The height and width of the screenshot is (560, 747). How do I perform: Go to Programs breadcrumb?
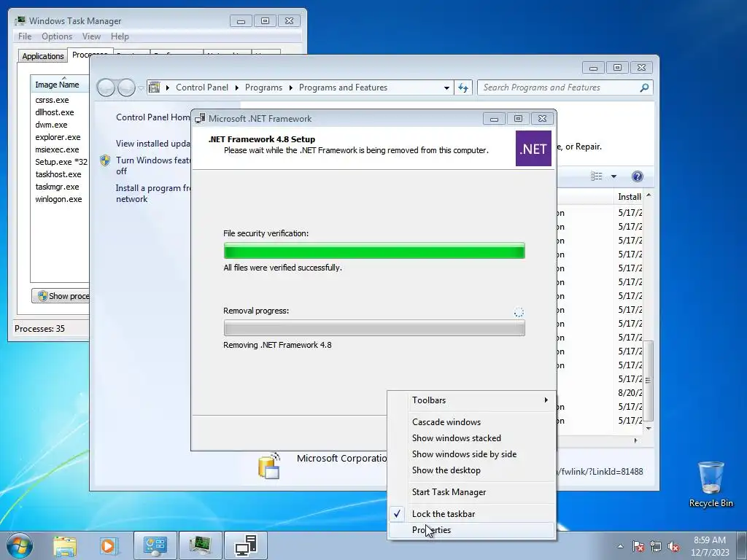[263, 87]
